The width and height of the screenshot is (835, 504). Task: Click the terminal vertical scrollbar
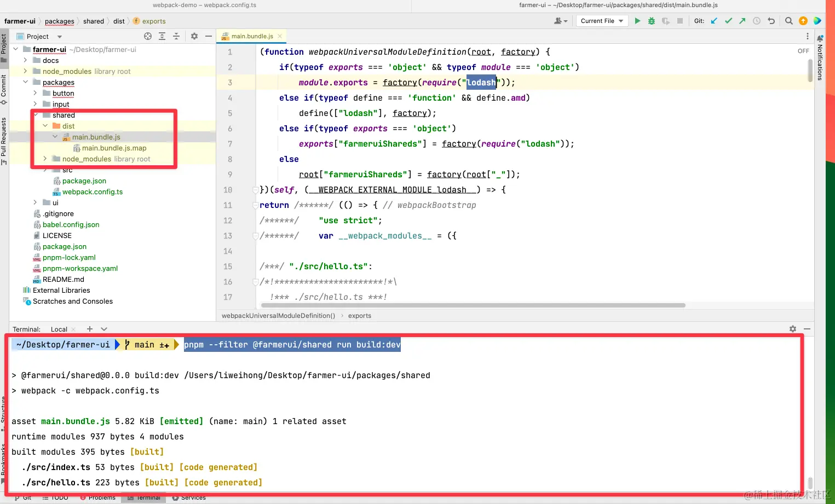(810, 483)
